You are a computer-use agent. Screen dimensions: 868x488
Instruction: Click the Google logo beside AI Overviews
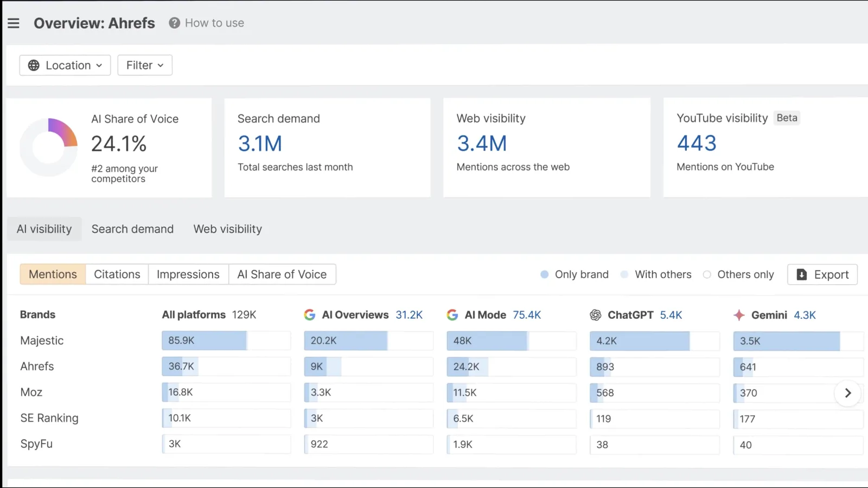coord(310,315)
